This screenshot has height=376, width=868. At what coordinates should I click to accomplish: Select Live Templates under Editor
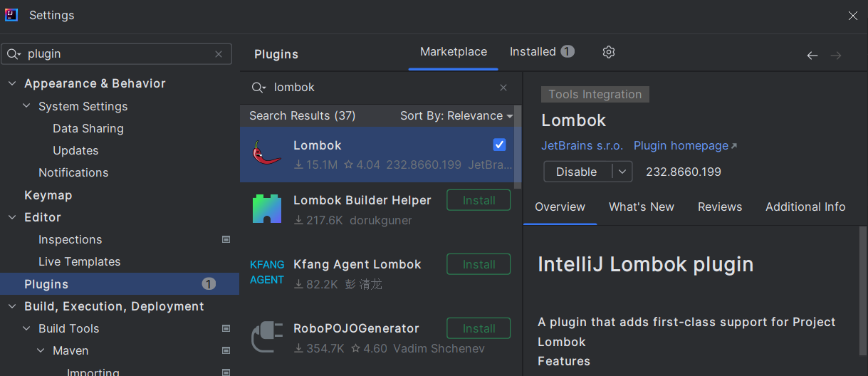point(79,261)
